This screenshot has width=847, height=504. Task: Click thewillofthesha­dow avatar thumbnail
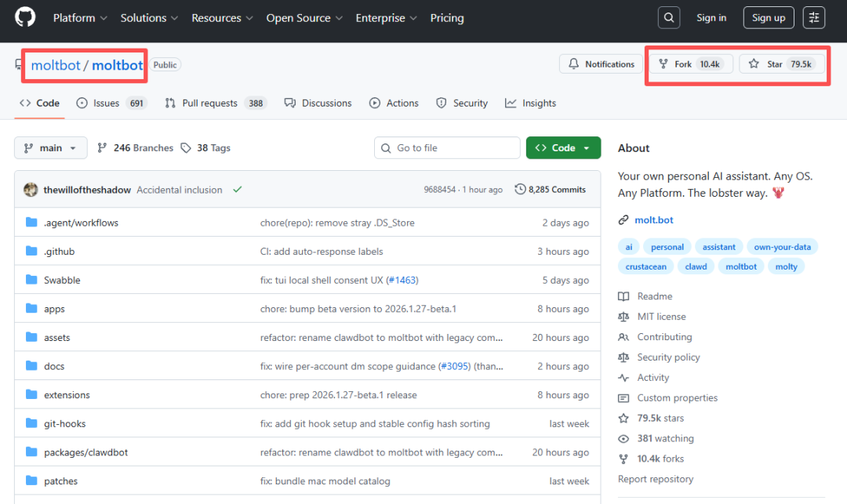tap(31, 190)
